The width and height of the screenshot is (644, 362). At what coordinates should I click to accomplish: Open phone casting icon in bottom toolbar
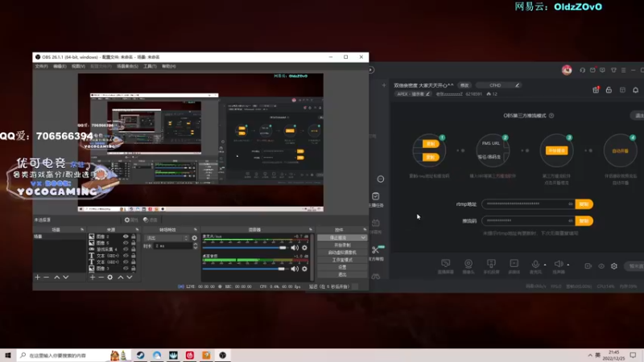coord(491,264)
